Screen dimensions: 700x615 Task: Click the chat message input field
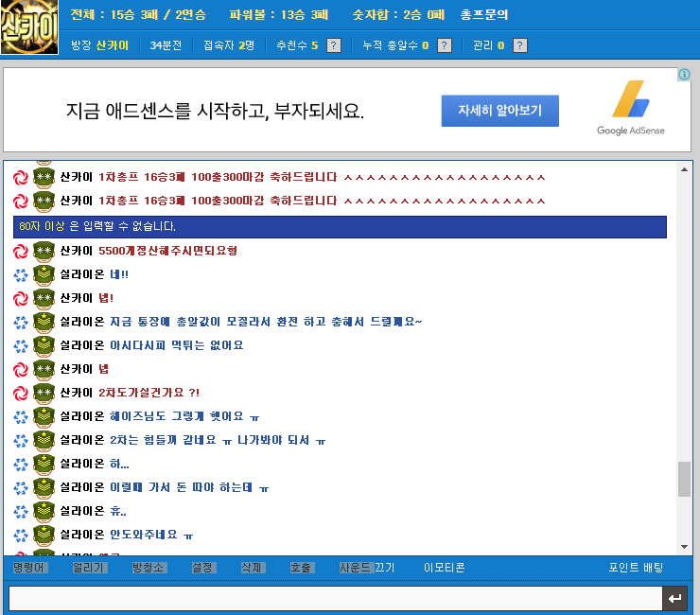(335, 599)
